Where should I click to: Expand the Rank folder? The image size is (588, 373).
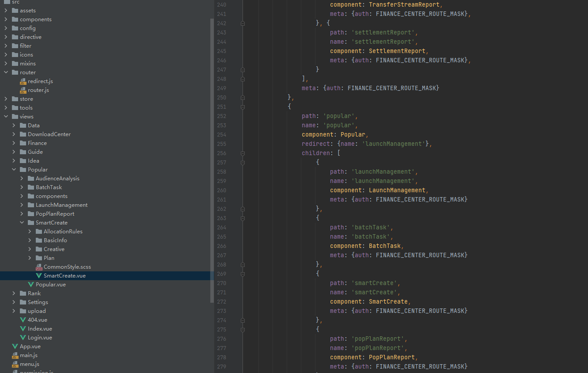point(14,293)
